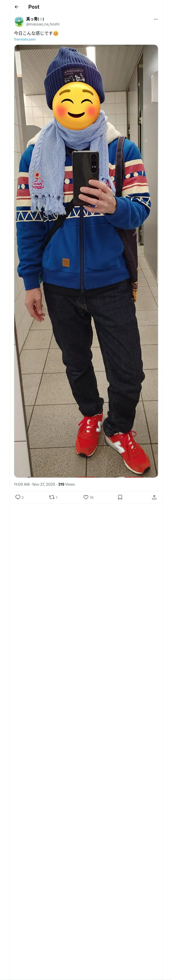Image resolution: width=172 pixels, height=980 pixels.
Task: Click the smiling emoji in post text
Action: (56, 33)
